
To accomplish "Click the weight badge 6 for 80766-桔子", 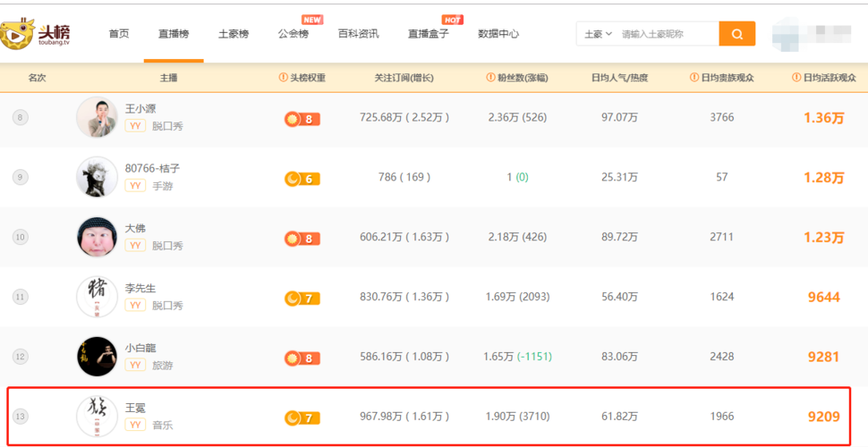I will [x=302, y=178].
